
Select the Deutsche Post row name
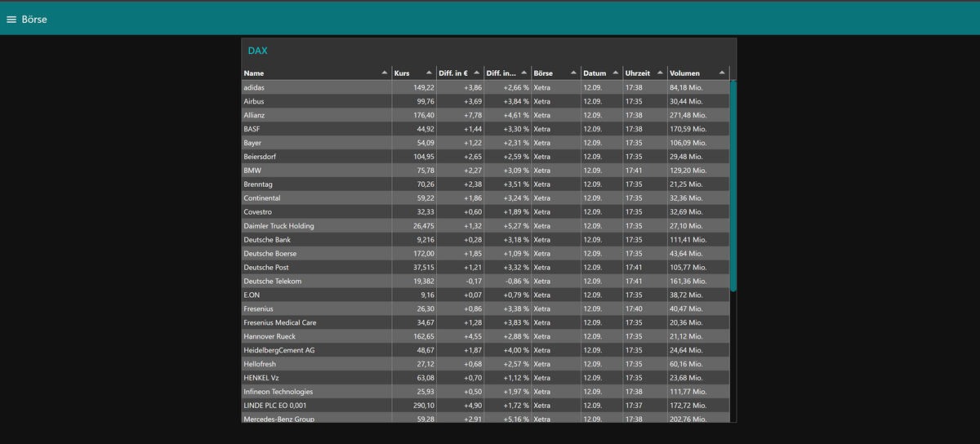coord(265,268)
